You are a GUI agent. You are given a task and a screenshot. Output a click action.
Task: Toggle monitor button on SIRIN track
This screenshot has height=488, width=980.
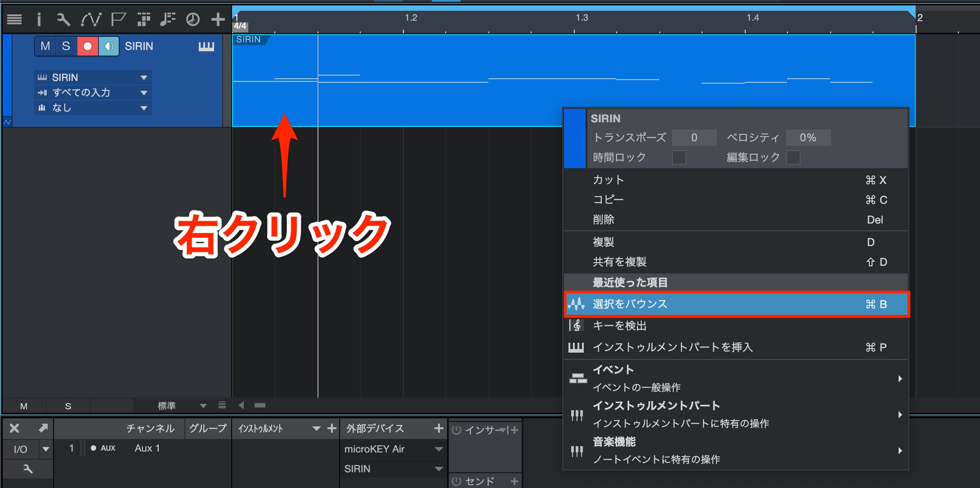(x=108, y=46)
